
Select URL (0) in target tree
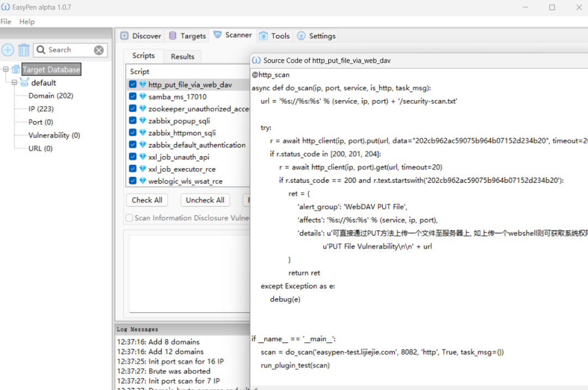[x=40, y=148]
